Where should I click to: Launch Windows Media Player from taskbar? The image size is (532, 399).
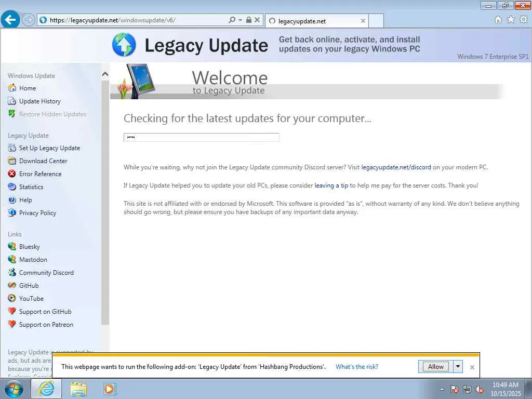coord(110,389)
